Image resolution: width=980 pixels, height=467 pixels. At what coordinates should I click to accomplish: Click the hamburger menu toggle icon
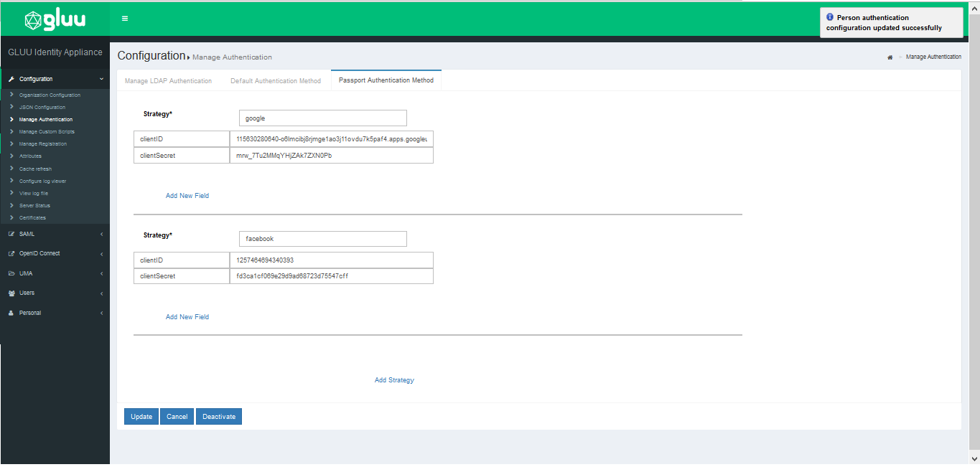(x=125, y=19)
